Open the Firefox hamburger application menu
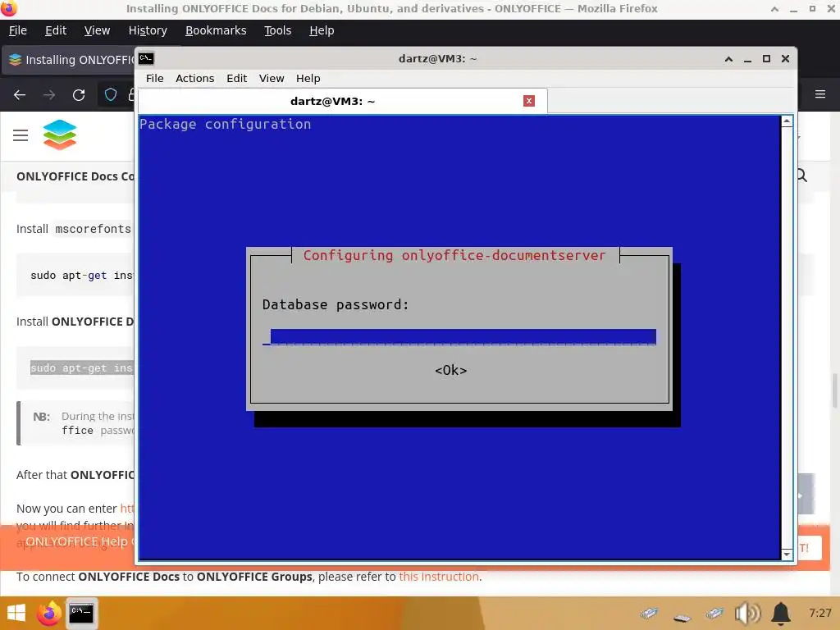840x630 pixels. coord(819,94)
